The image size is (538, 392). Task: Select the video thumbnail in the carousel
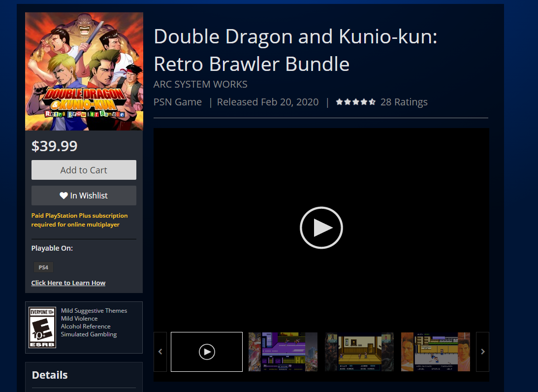click(207, 352)
